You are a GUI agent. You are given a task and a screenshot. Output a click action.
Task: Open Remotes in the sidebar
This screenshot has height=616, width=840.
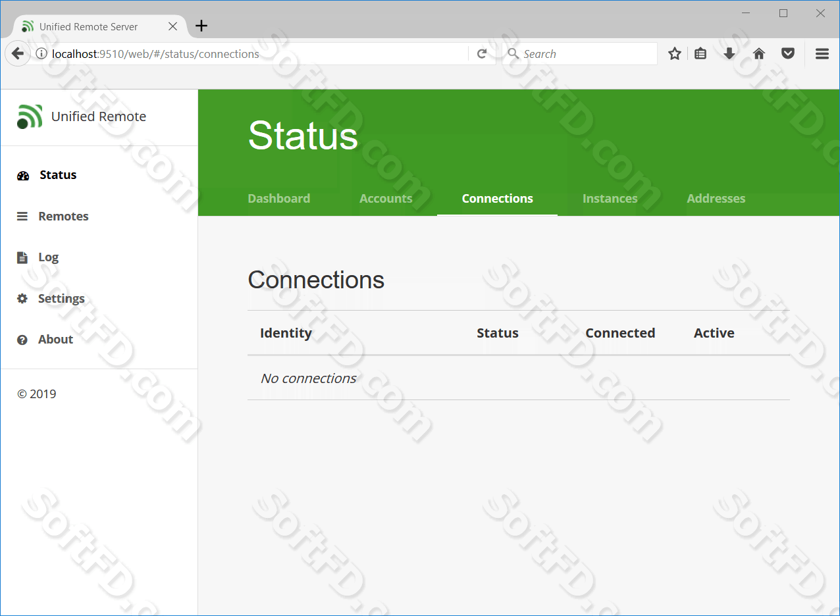63,217
